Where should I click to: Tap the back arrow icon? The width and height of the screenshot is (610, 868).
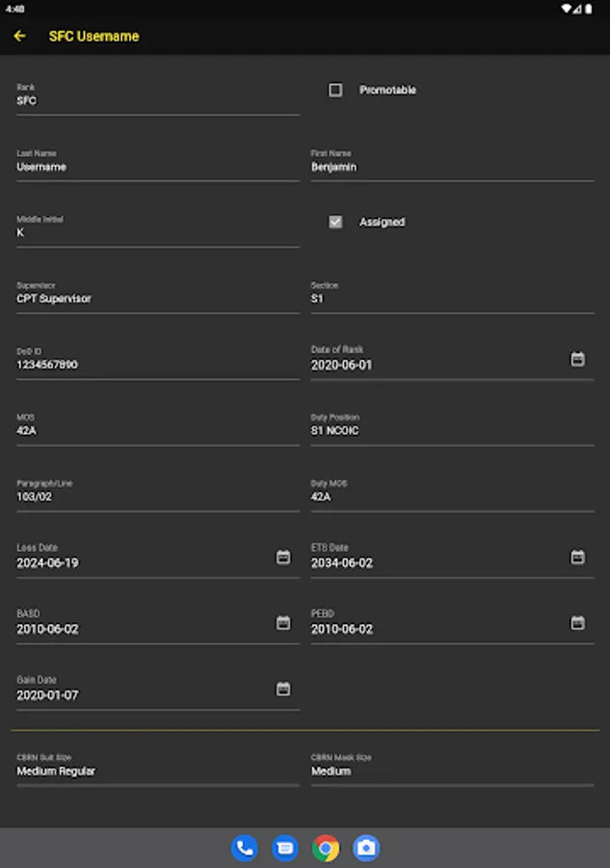click(19, 37)
